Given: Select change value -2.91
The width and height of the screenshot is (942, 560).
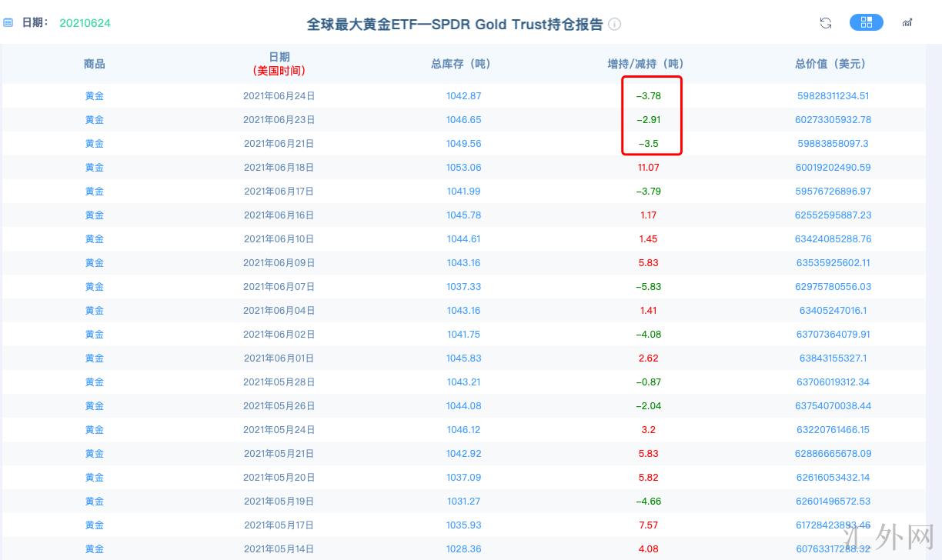Looking at the screenshot, I should tap(648, 120).
